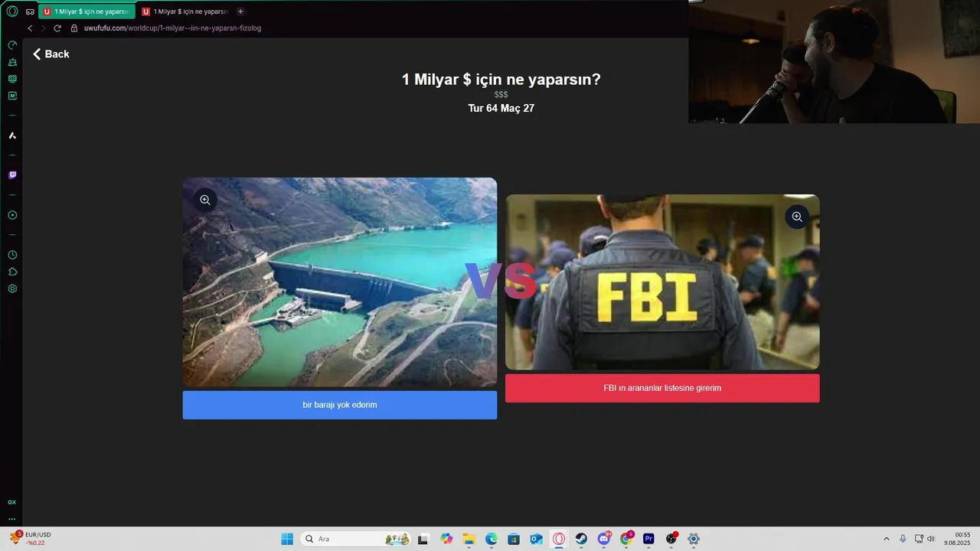Image resolution: width=980 pixels, height=551 pixels.
Task: Switch to second '1 Milyar $ için' tab
Action: [x=185, y=11]
